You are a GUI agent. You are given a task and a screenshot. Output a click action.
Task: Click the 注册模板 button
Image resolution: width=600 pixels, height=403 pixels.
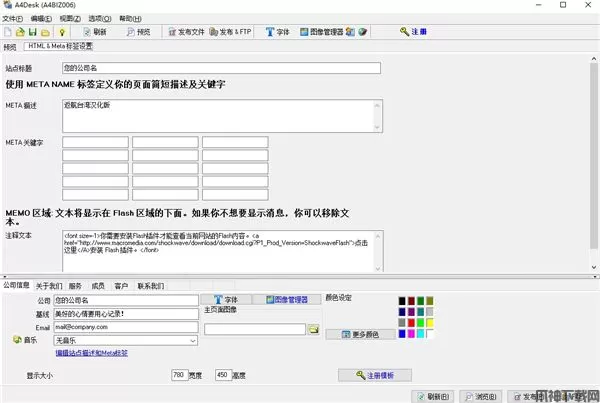(375, 375)
